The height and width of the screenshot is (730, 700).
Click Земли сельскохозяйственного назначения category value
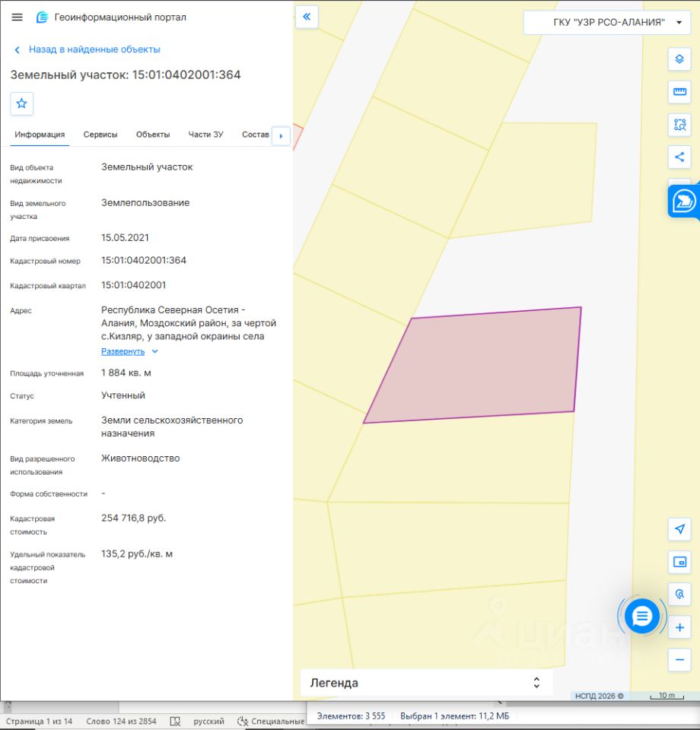click(x=172, y=427)
